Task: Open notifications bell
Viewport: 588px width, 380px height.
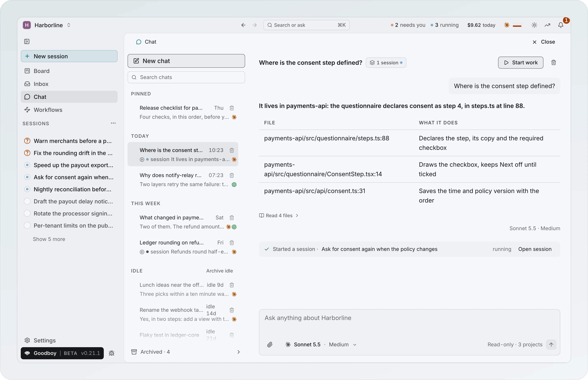Action: pyautogui.click(x=561, y=25)
